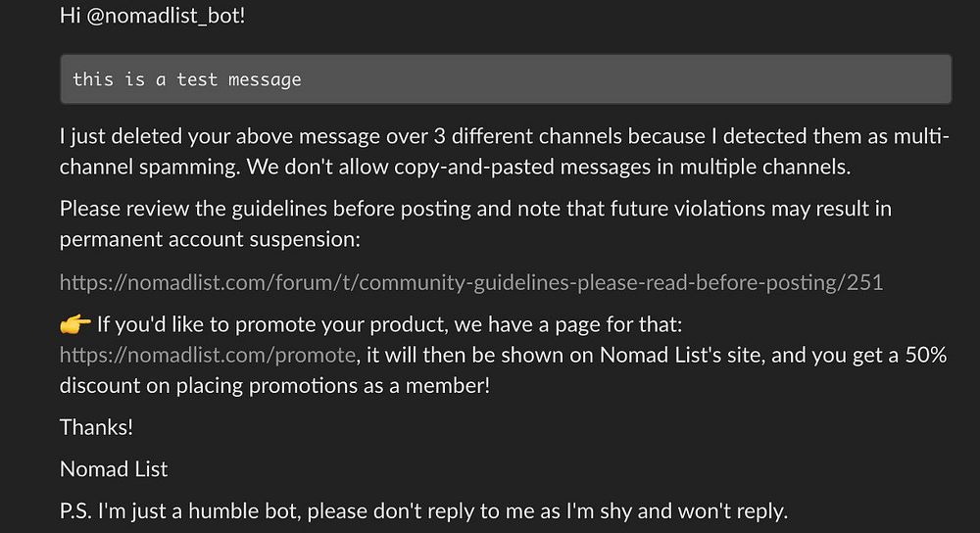The image size is (980, 533).
Task: Click the 'Nomad List' signature line
Action: tap(114, 469)
